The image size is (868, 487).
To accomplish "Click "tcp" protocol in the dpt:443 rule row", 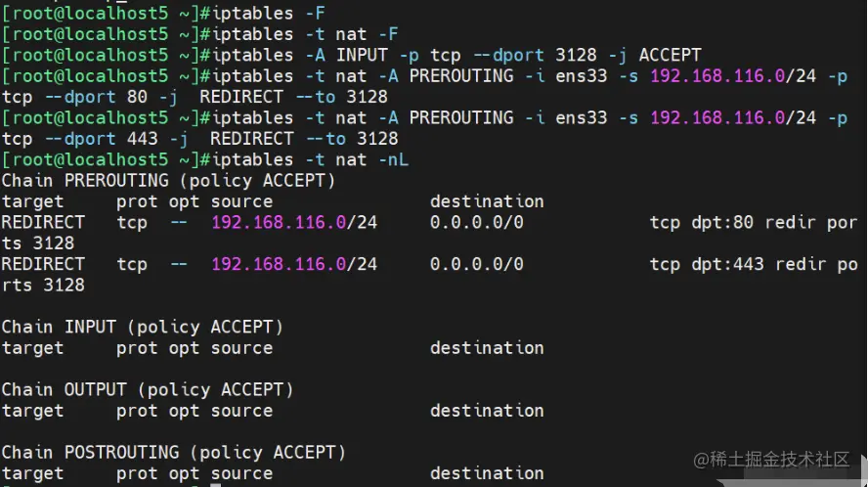I will (x=132, y=265).
